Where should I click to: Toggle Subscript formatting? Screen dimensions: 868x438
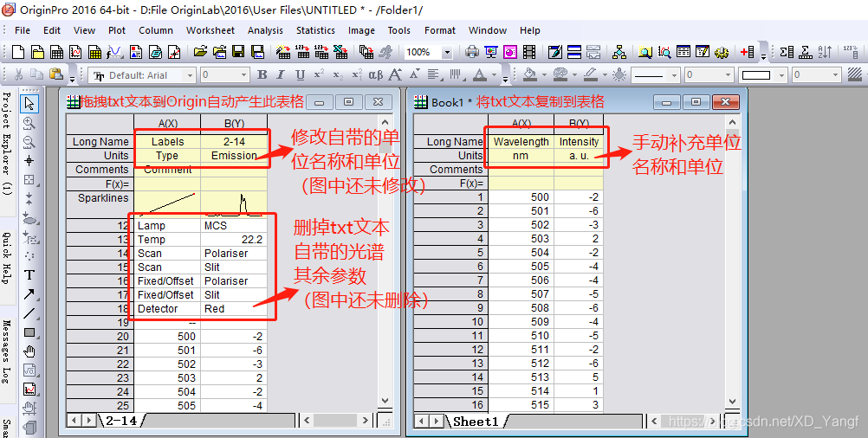coord(338,74)
